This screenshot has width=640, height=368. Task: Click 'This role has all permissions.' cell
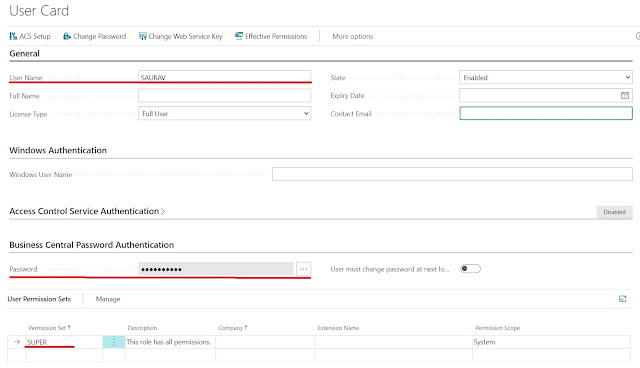click(169, 342)
